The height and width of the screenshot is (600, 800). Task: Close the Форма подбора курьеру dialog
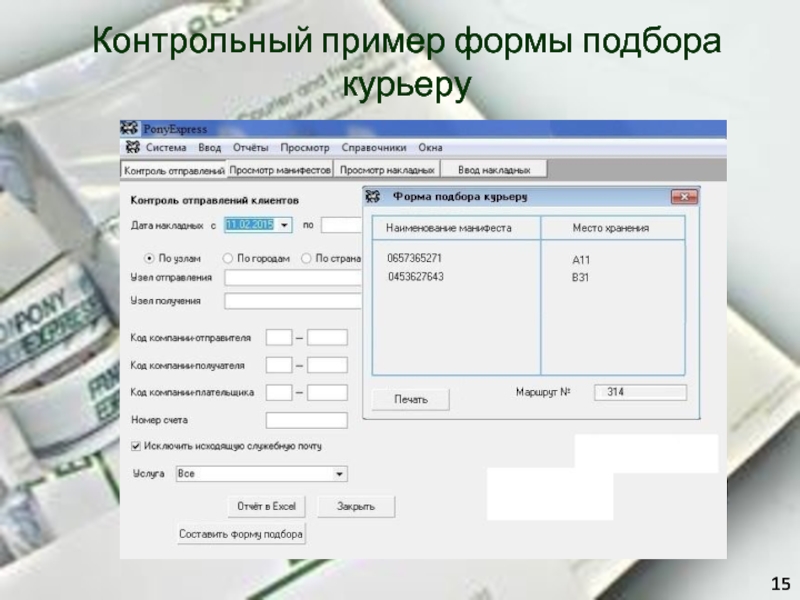684,197
